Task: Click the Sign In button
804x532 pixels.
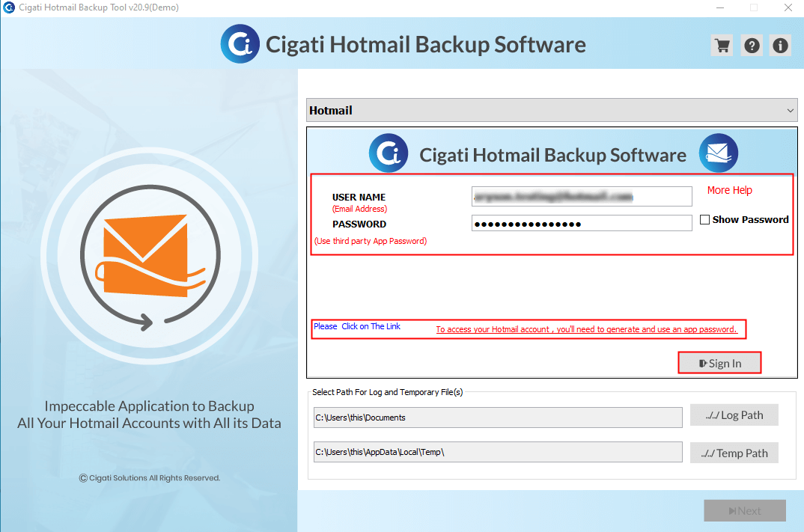Action: pos(719,363)
